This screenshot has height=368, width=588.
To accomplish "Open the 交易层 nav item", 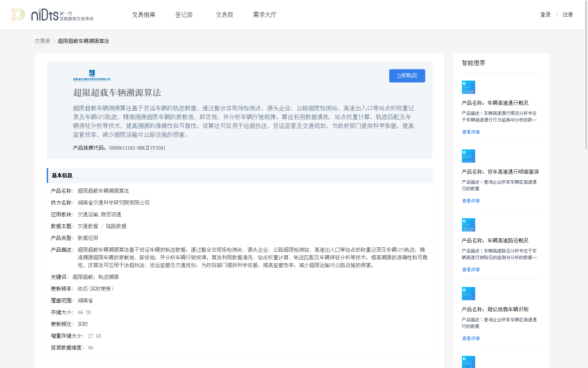I will pos(225,15).
